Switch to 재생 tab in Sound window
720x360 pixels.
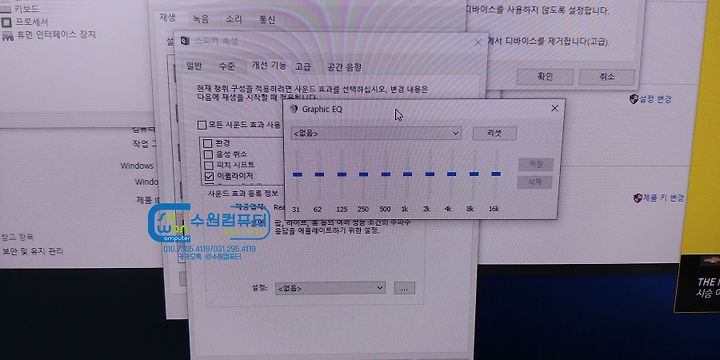coord(167,17)
